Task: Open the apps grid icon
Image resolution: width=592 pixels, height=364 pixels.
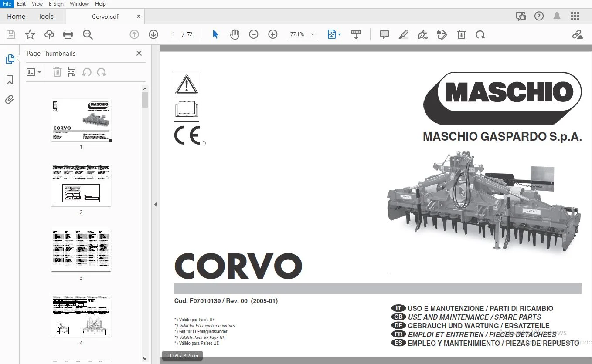Action: coord(575,17)
